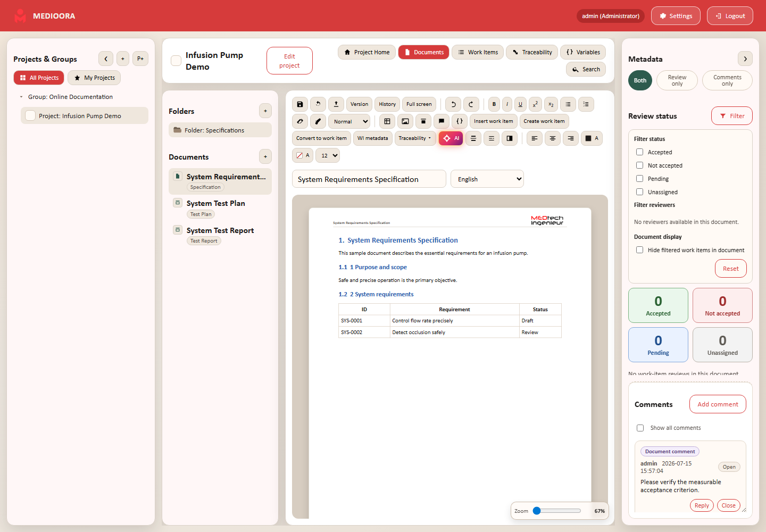Open the font size 12 dropdown
Viewport: 766px width, 532px height.
[328, 155]
